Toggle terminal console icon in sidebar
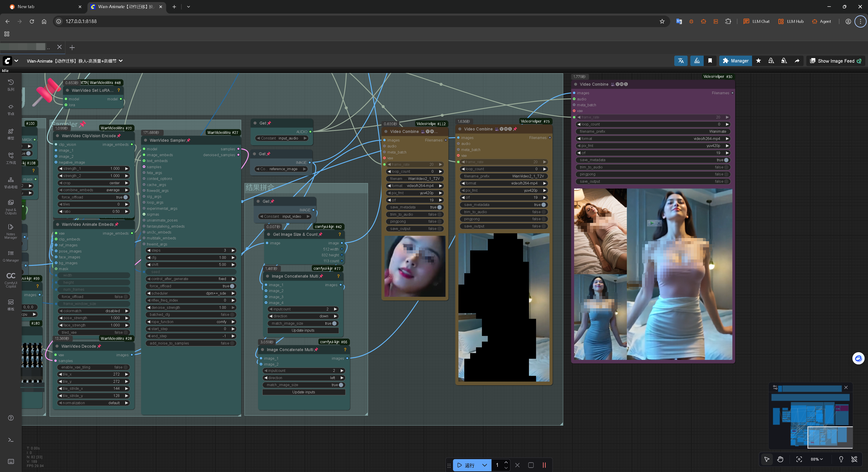Viewport: 868px width, 472px height. (x=11, y=440)
